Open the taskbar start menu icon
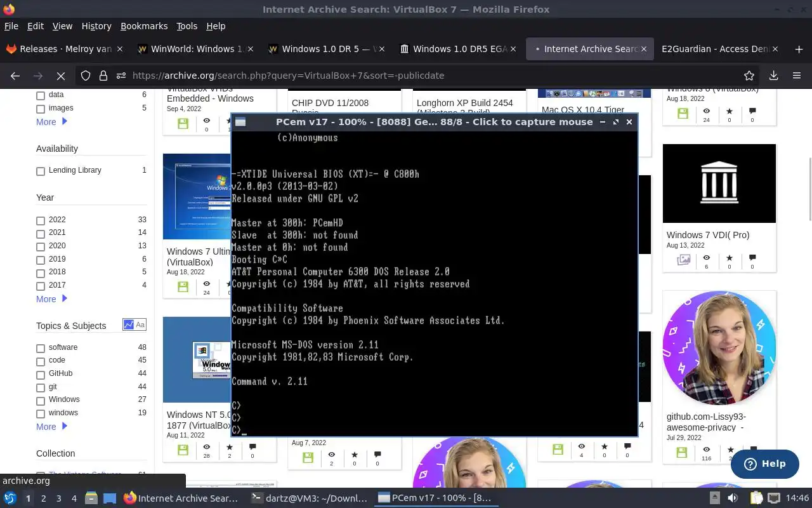 [x=10, y=498]
